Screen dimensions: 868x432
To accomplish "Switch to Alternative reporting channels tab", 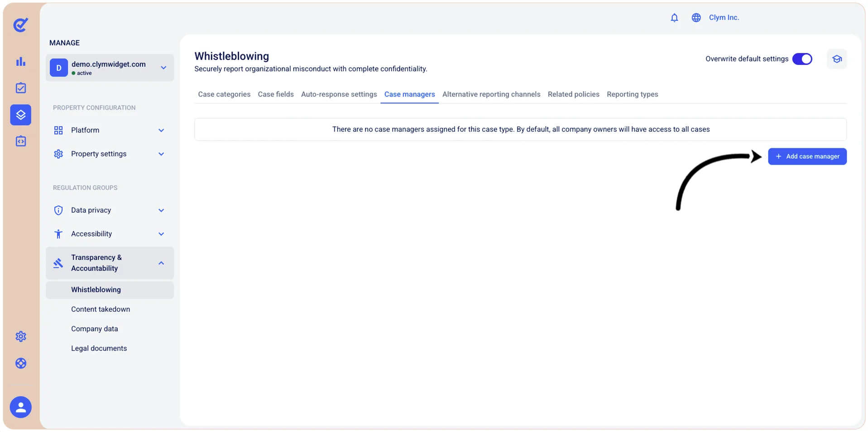I will [491, 95].
